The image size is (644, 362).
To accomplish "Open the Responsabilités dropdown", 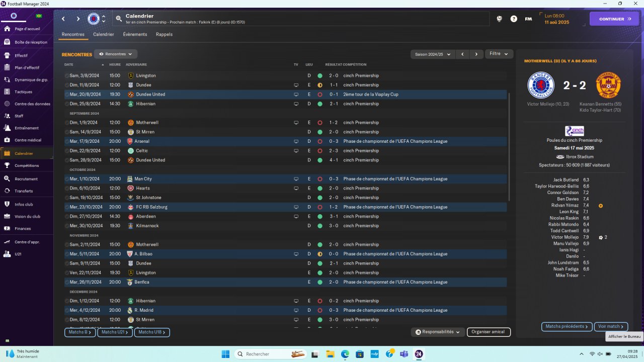I will click(438, 332).
